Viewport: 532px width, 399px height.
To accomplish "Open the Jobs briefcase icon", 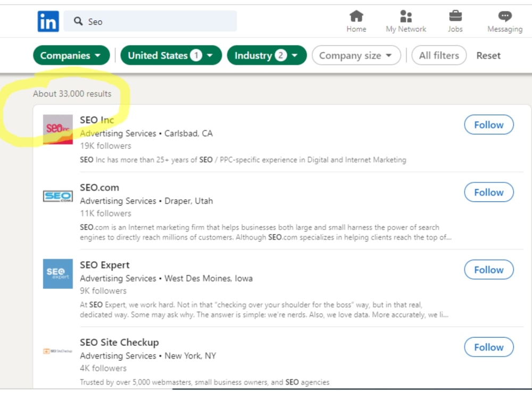I will tap(455, 16).
